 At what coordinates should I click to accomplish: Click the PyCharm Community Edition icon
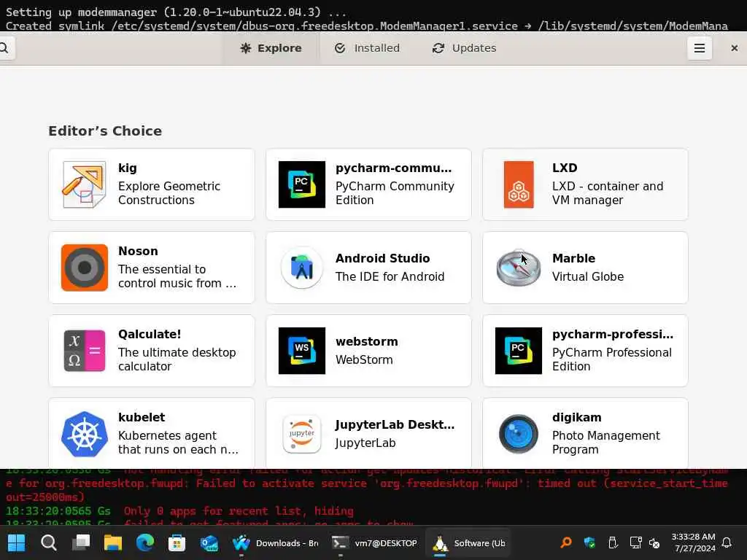click(x=301, y=184)
